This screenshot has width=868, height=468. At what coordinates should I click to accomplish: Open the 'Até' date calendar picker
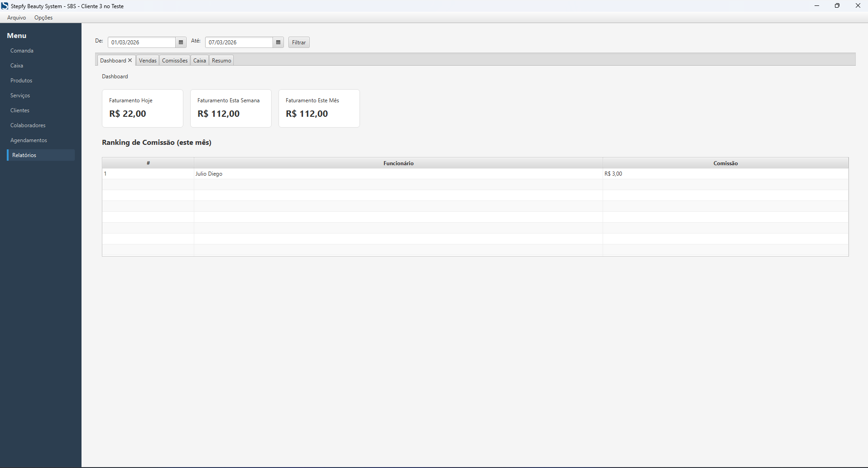click(278, 43)
